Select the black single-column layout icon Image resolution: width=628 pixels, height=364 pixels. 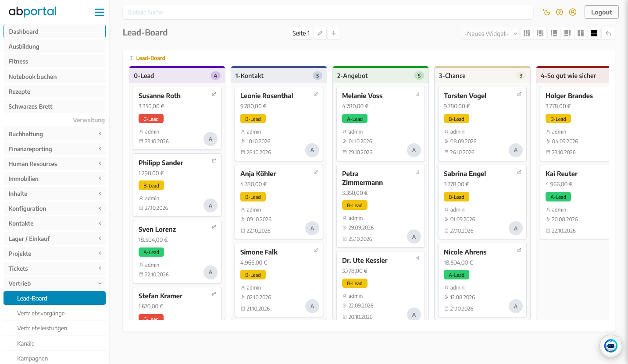594,33
